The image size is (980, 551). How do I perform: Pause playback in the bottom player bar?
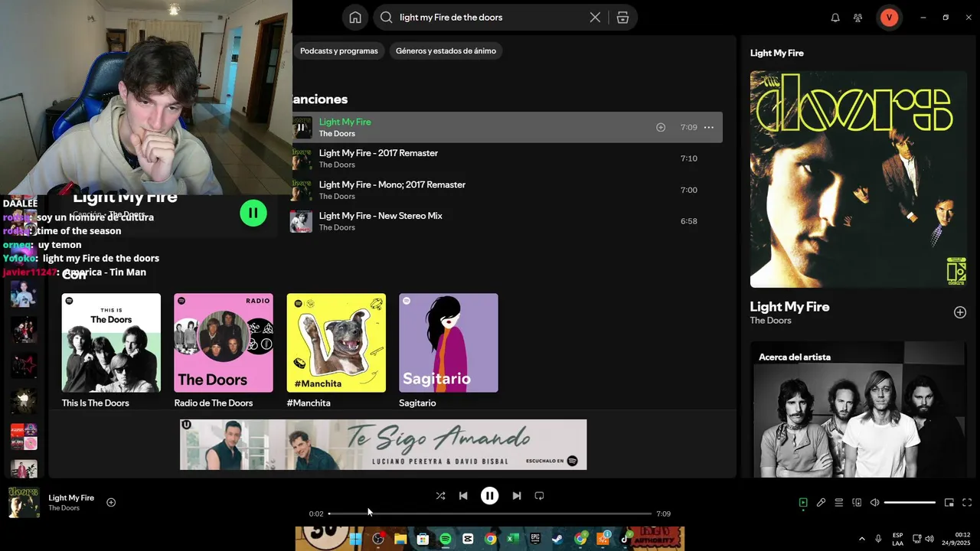coord(490,496)
